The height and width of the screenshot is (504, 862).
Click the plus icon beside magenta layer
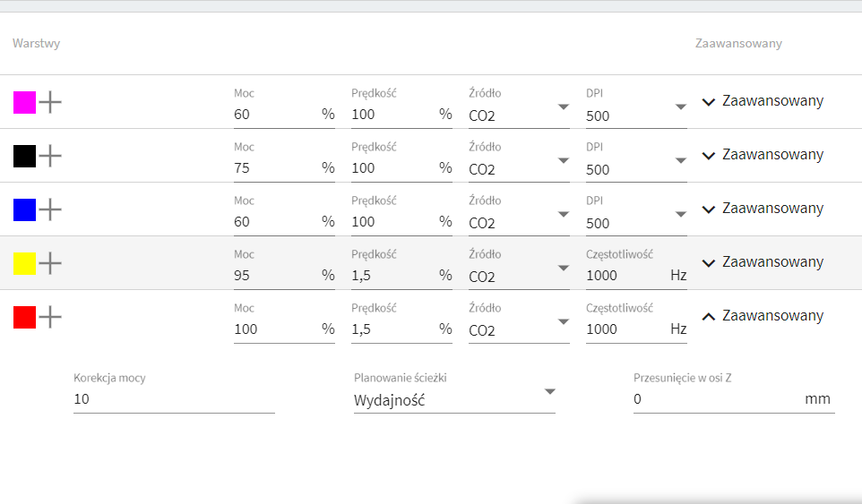tap(50, 102)
